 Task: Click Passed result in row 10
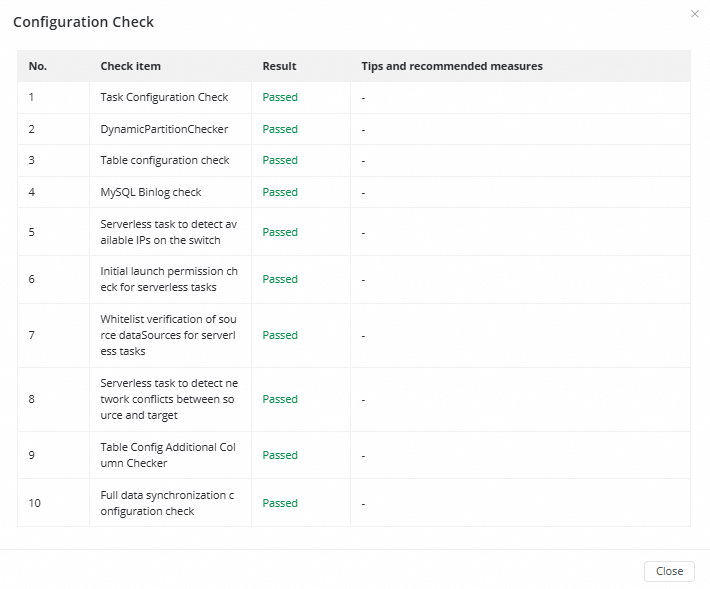280,503
